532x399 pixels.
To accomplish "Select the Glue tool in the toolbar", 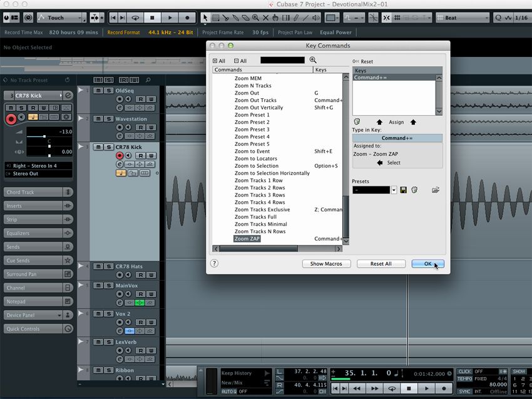I will pyautogui.click(x=235, y=17).
